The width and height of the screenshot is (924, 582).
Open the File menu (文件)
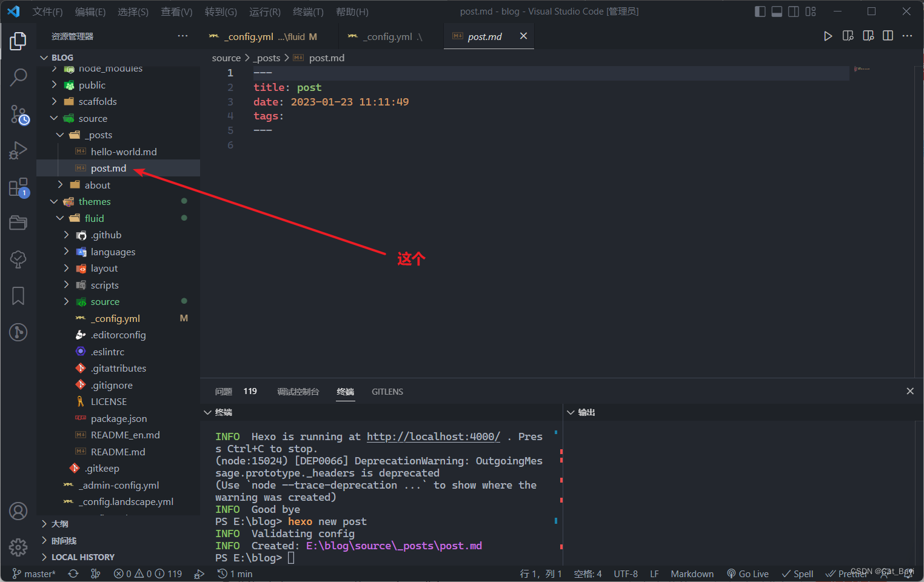[47, 12]
